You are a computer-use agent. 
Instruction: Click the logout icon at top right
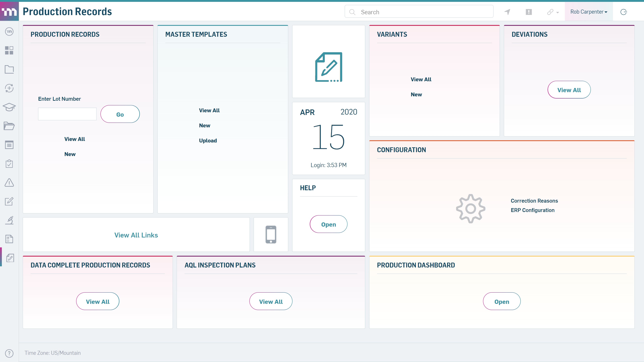pyautogui.click(x=624, y=12)
